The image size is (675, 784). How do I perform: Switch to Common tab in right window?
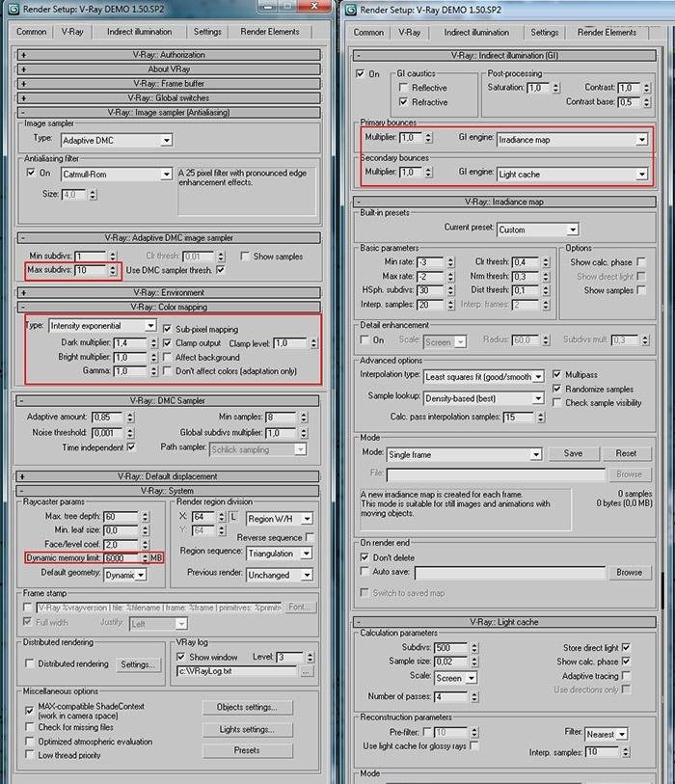click(368, 33)
